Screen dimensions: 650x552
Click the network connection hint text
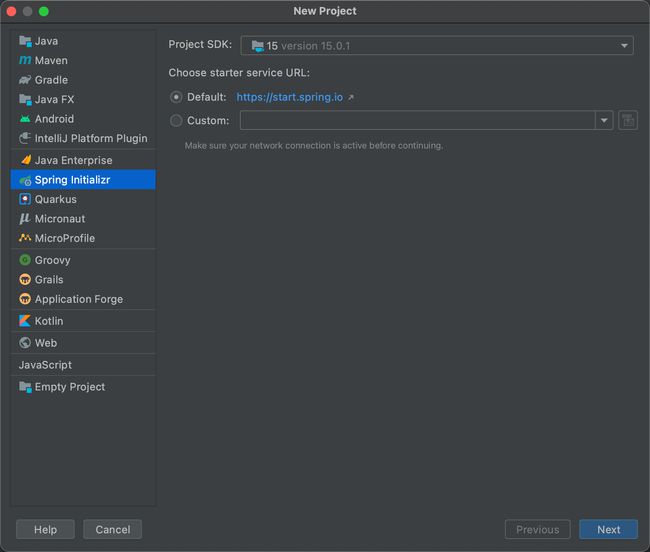(314, 146)
